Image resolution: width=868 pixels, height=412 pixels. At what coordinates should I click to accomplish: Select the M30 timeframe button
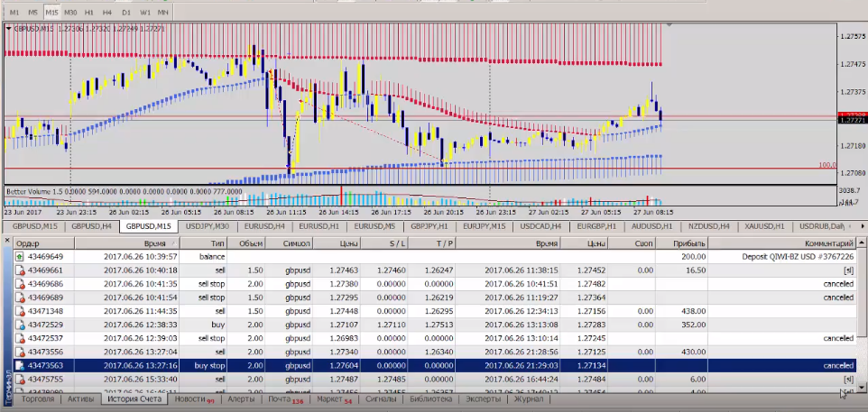coord(69,14)
